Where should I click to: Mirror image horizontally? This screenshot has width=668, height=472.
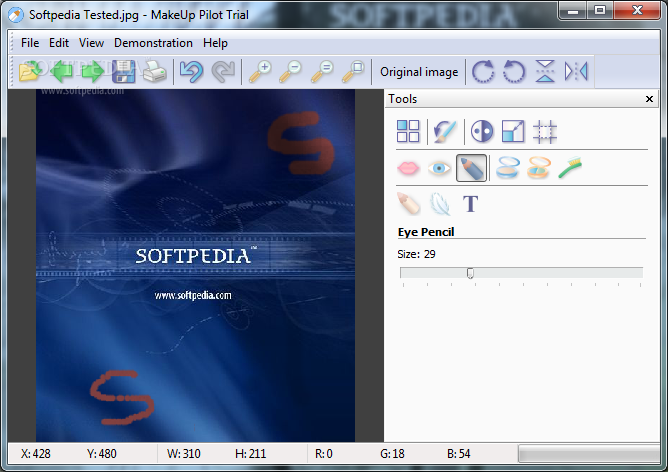click(x=576, y=71)
